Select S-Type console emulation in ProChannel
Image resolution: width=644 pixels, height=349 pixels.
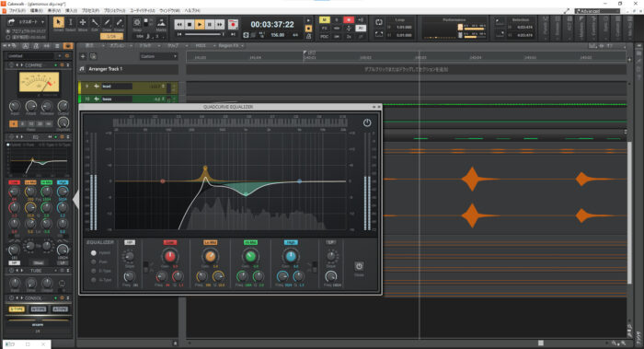click(17, 309)
